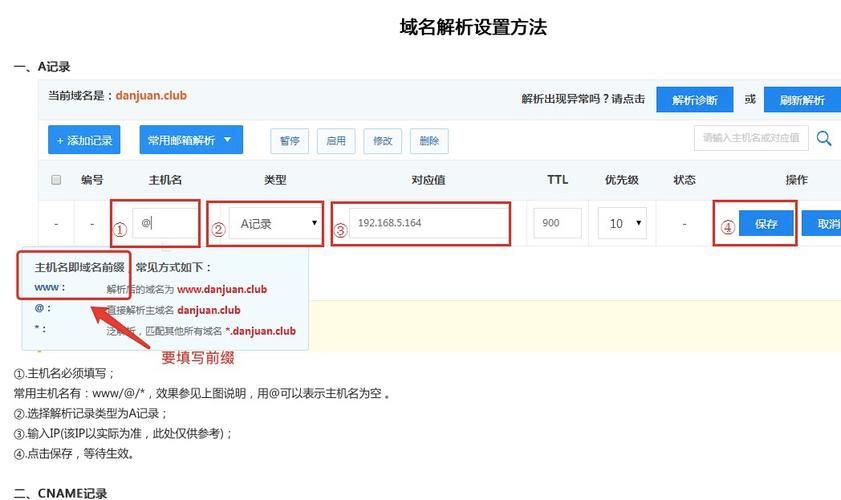Click the 修改 modify button

(x=383, y=141)
